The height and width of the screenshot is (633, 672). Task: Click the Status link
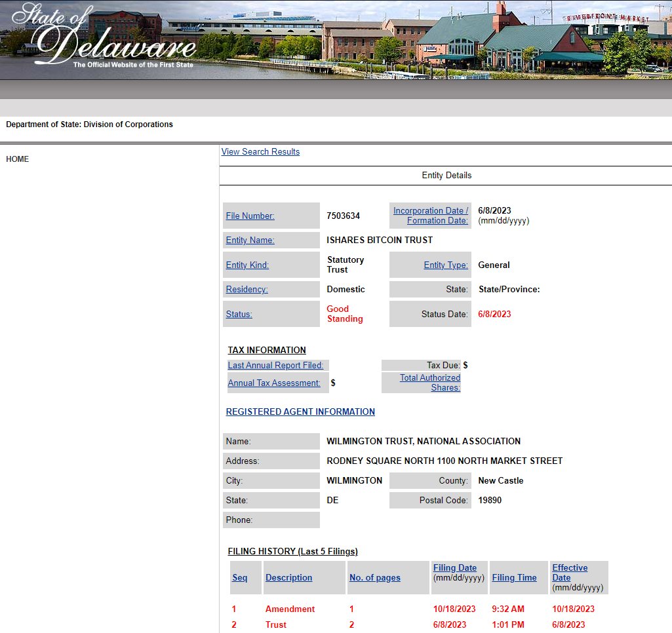coord(239,314)
